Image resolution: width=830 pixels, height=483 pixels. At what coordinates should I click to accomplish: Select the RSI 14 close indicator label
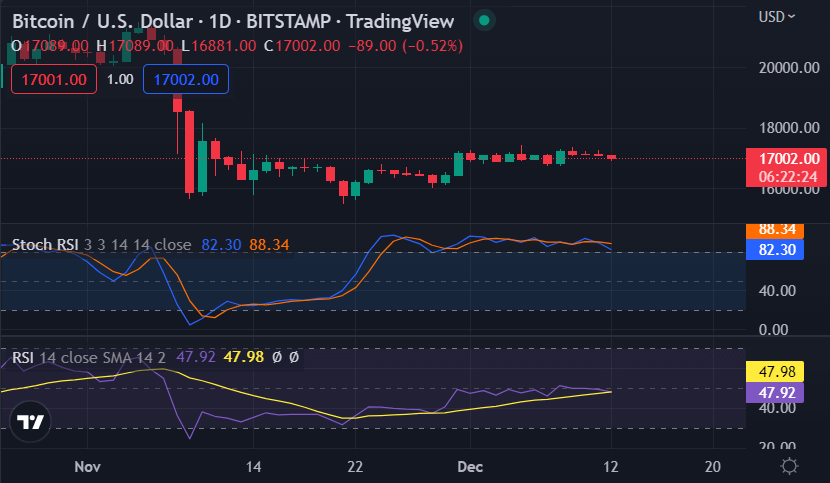tap(55, 357)
